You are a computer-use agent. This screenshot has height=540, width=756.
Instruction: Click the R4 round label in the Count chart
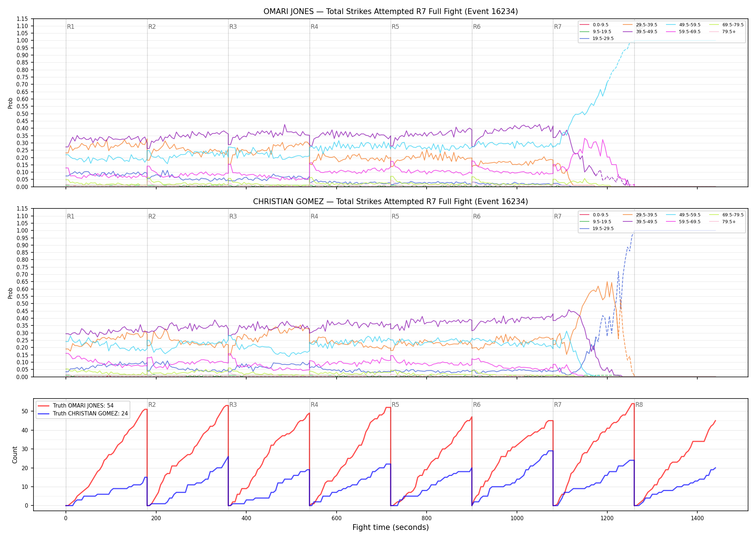click(x=314, y=405)
